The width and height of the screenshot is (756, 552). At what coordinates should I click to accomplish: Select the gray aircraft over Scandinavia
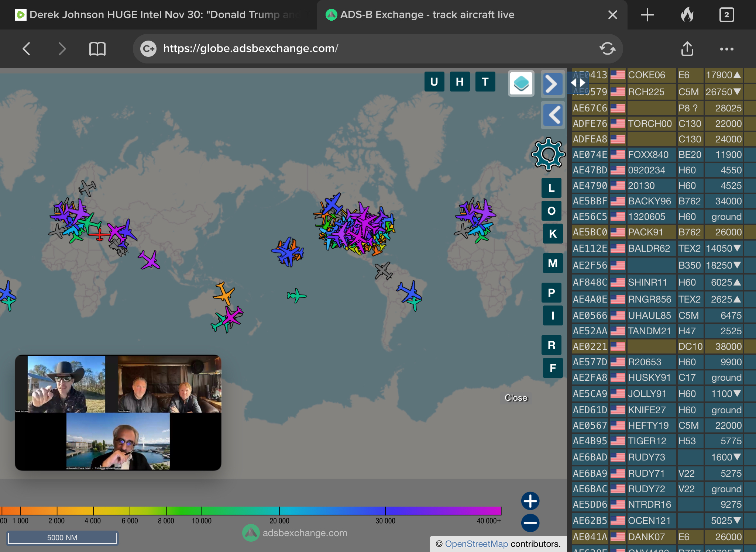click(87, 188)
